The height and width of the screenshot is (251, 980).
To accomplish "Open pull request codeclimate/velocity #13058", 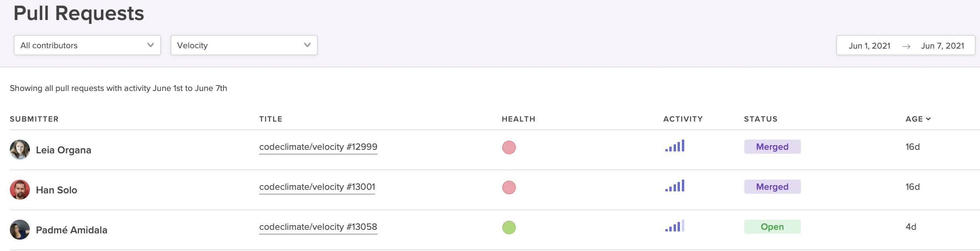I will (x=318, y=227).
